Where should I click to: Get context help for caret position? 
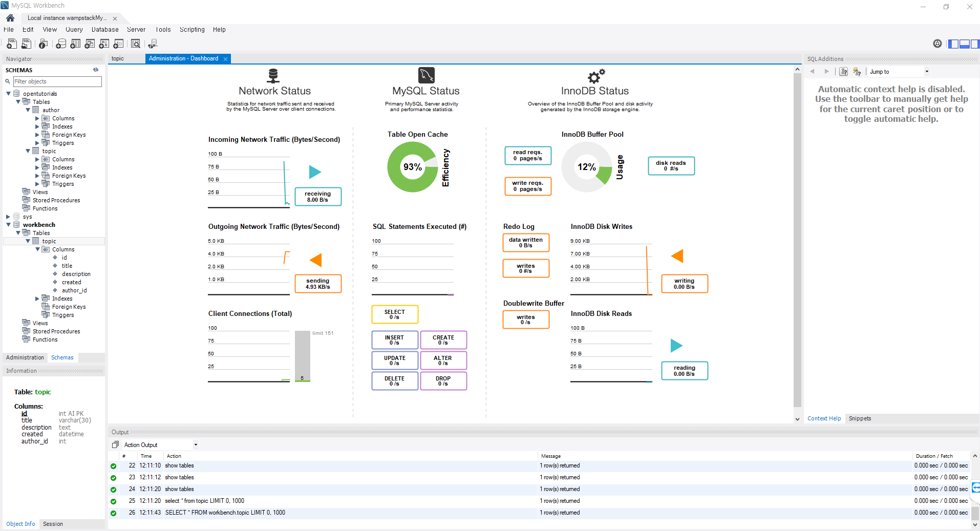point(844,72)
